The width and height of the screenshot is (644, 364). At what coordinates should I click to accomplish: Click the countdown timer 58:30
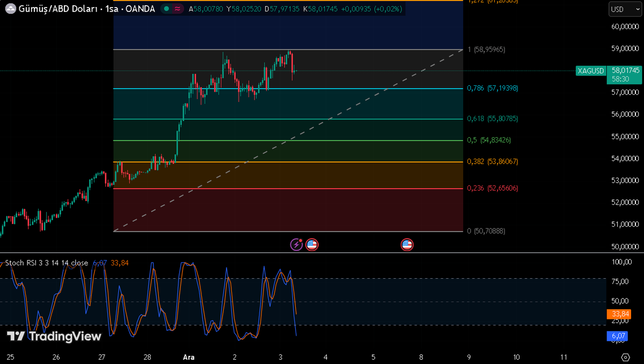619,79
